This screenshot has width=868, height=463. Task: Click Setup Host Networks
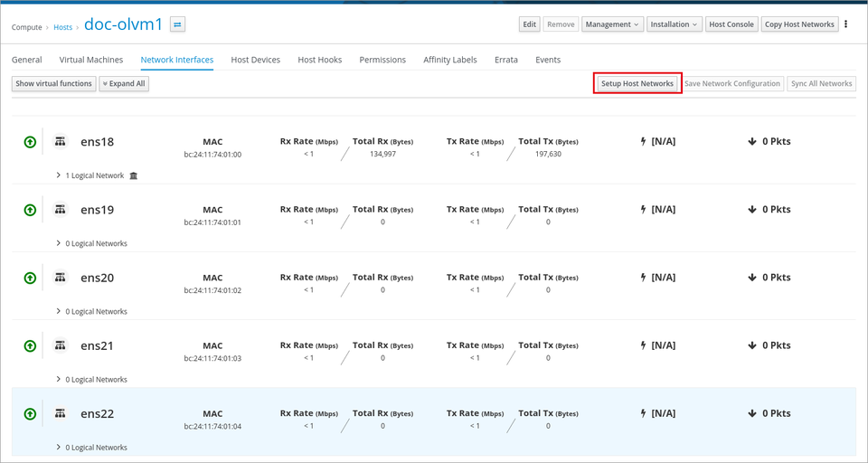tap(637, 83)
